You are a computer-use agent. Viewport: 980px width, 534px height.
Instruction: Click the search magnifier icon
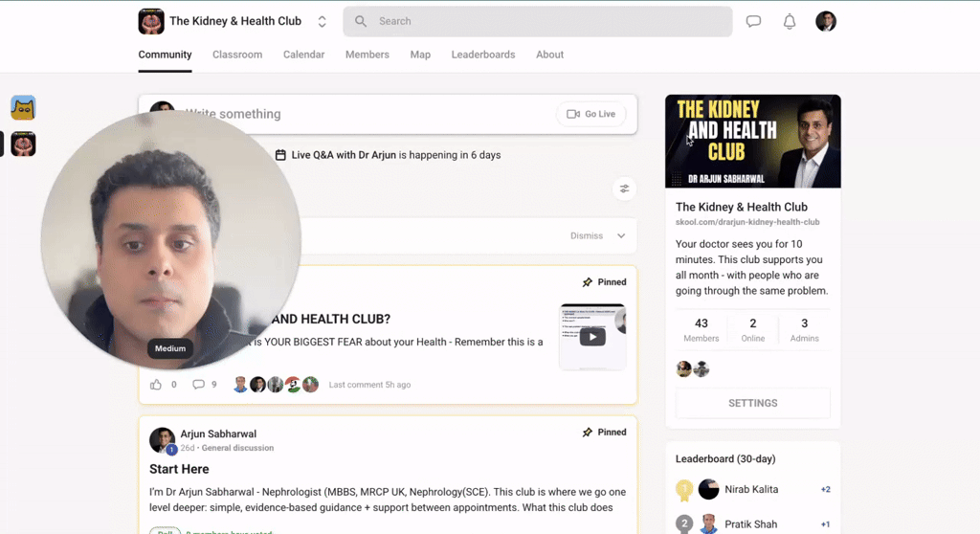[361, 21]
